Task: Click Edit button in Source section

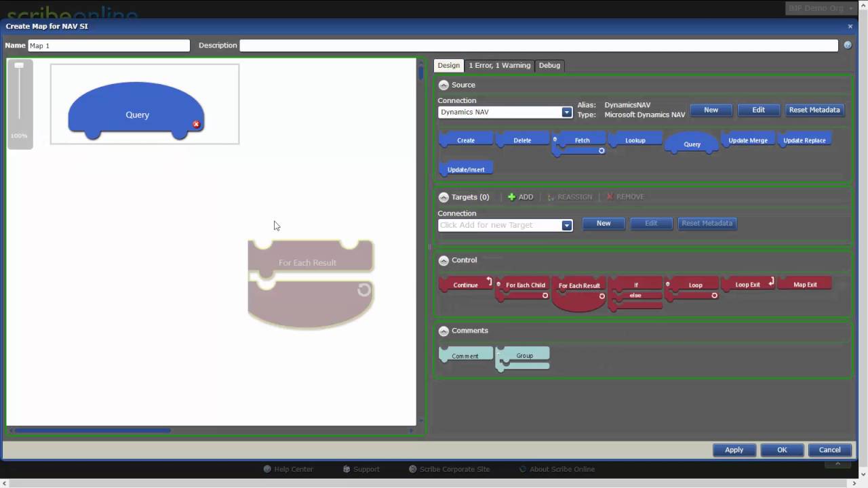Action: click(x=759, y=110)
